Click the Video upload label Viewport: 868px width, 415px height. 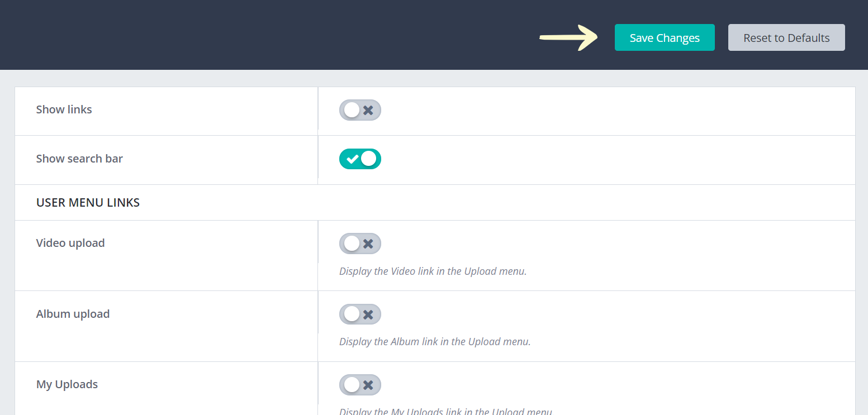tap(70, 243)
